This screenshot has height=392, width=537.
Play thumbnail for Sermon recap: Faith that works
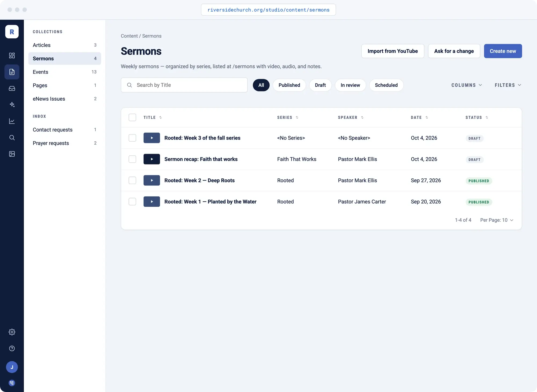(152, 159)
